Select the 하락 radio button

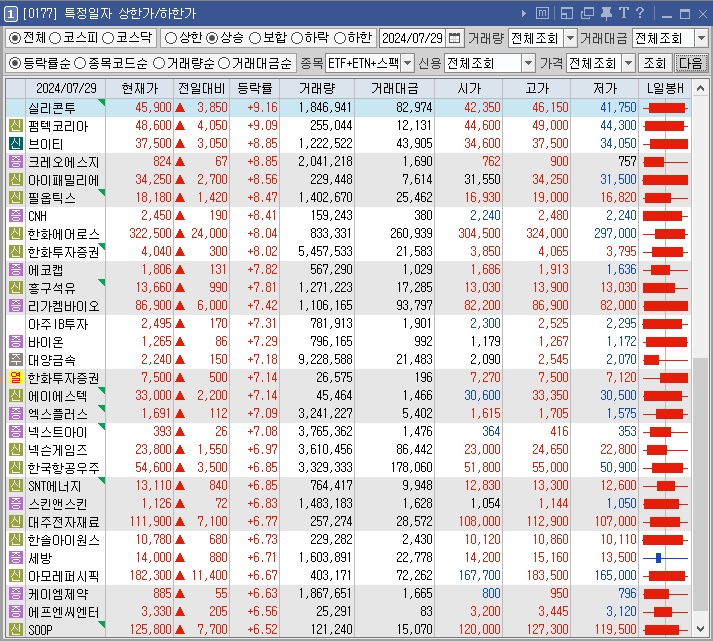297,38
